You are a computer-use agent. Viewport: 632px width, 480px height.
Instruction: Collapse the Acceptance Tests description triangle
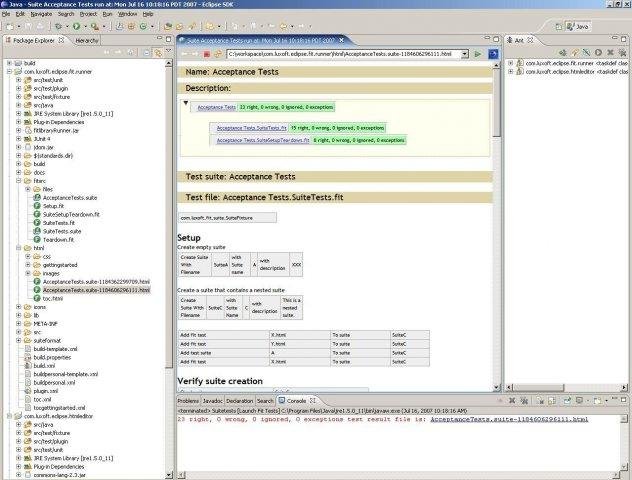185,104
